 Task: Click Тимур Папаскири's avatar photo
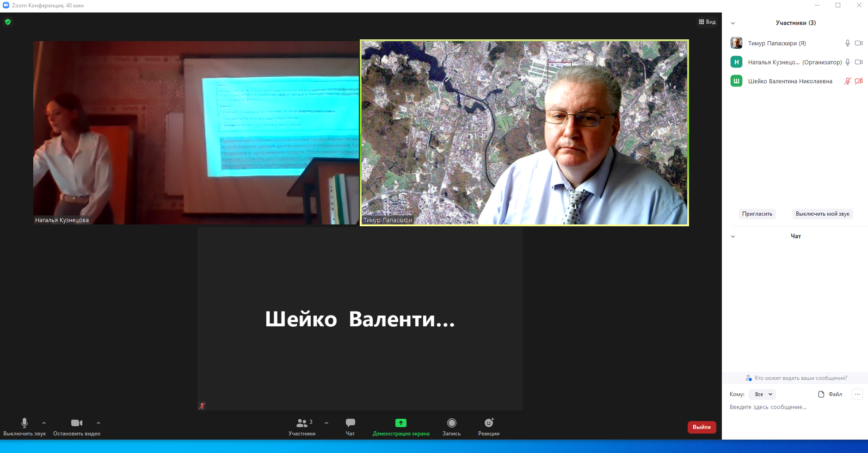pyautogui.click(x=736, y=43)
